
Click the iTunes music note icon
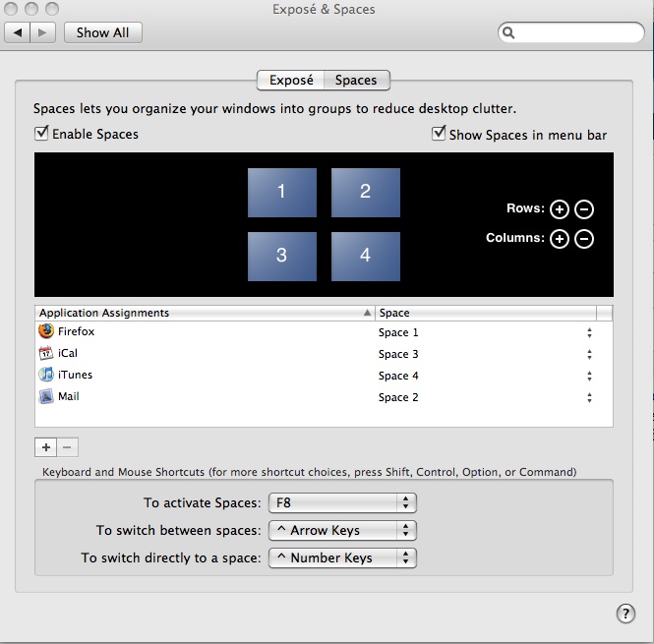[46, 375]
